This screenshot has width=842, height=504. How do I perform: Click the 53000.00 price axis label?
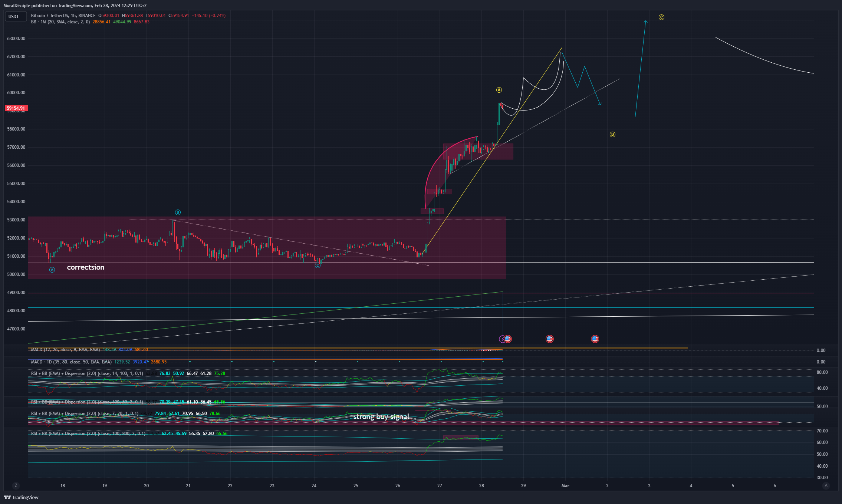tap(16, 220)
